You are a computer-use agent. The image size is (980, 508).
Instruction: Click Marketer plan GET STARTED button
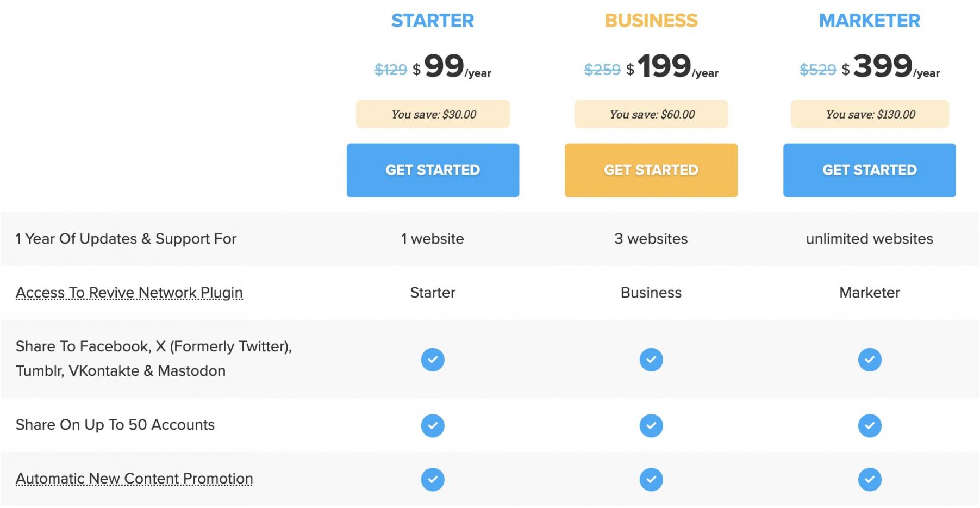point(869,170)
